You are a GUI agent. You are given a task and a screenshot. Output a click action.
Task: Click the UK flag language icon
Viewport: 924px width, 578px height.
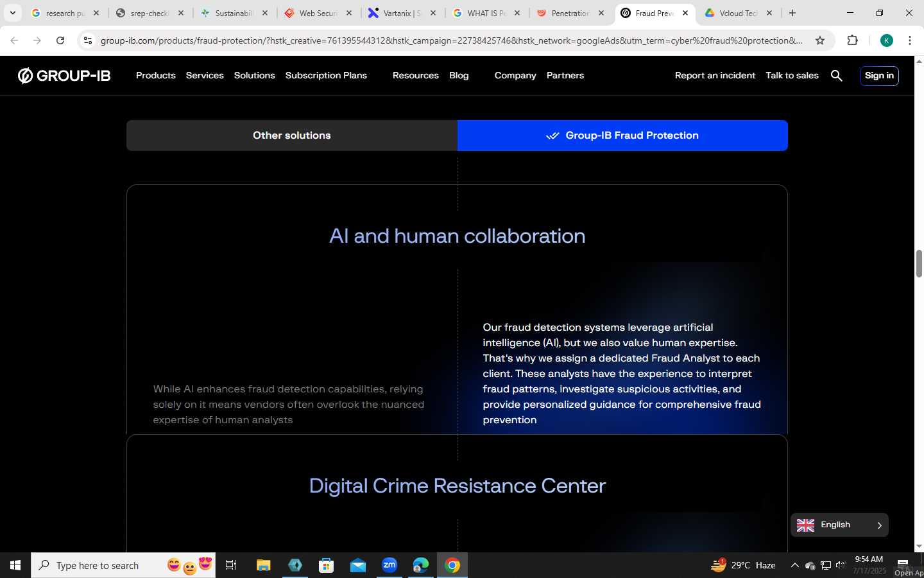coord(805,525)
